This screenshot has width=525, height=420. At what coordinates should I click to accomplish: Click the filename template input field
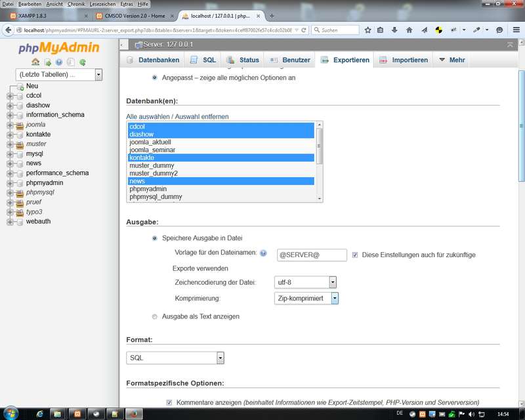pos(311,255)
